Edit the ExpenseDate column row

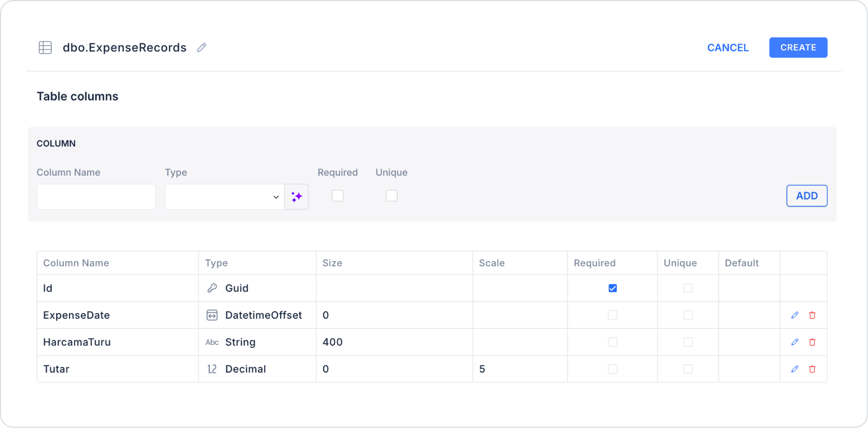click(x=794, y=315)
